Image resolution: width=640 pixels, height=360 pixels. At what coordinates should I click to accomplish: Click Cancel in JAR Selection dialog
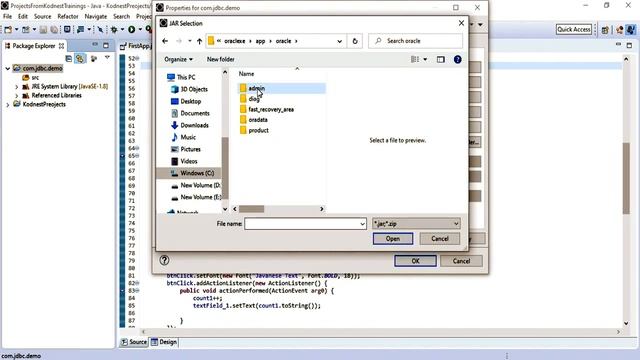[440, 239]
